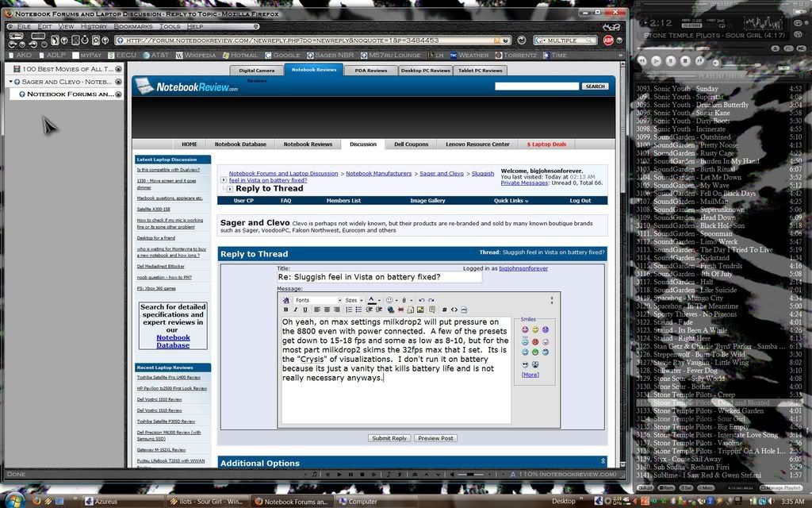Screen dimensions: 812x508
Task: Pause the Winamp track
Action: [x=671, y=60]
